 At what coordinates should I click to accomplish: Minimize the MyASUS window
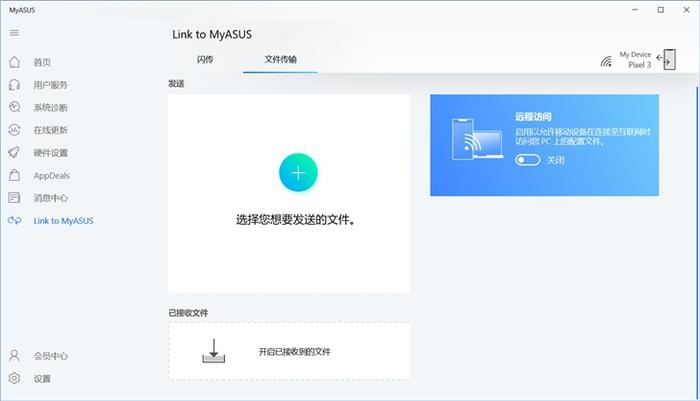pos(635,10)
